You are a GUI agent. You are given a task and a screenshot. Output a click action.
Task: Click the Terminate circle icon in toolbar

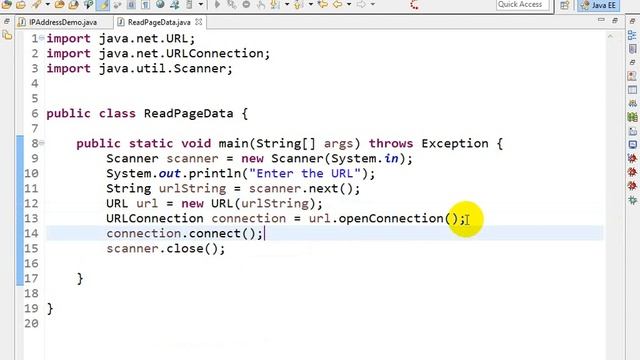point(246,5)
